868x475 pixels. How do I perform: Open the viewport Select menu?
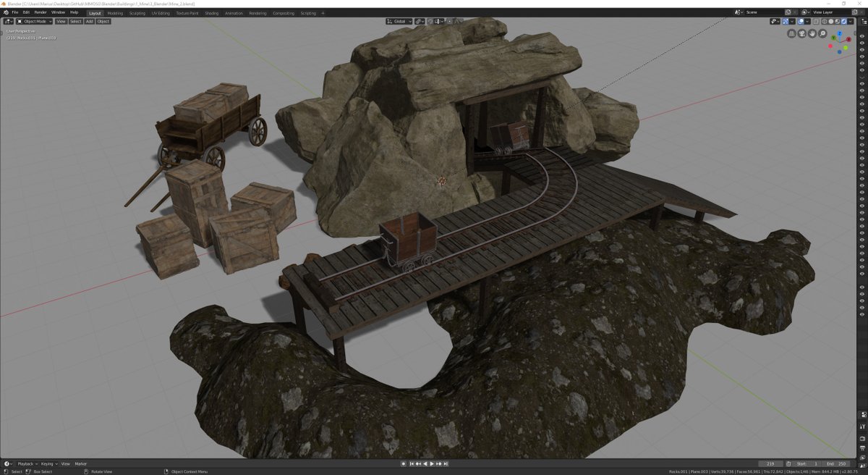75,21
